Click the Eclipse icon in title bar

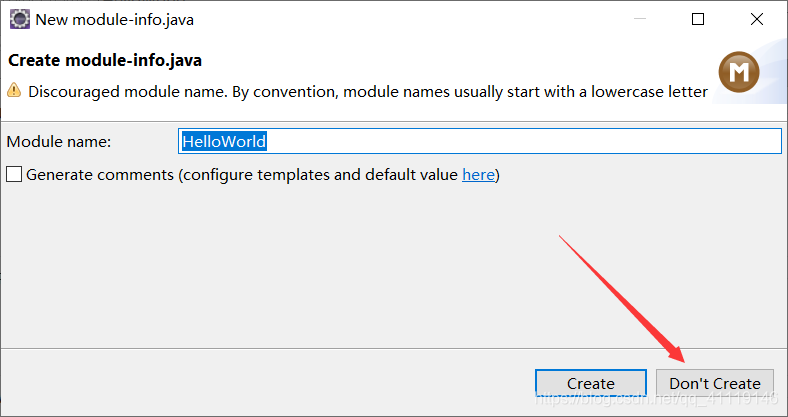pos(20,20)
